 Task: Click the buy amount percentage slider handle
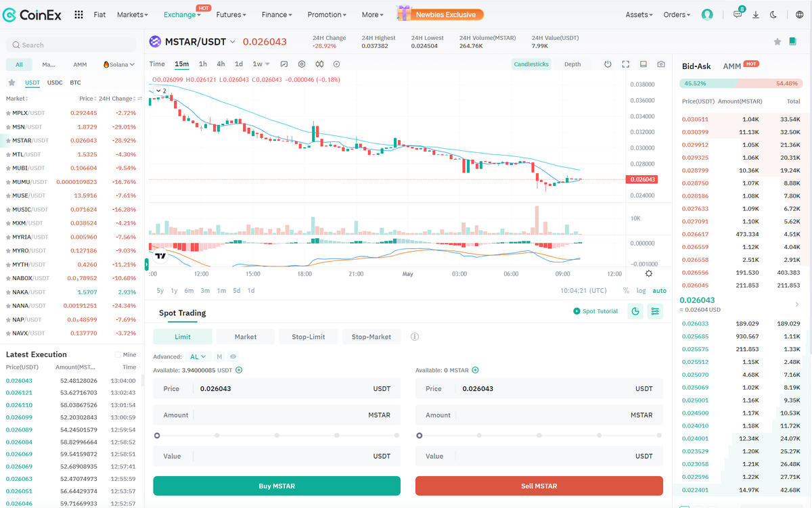click(157, 436)
